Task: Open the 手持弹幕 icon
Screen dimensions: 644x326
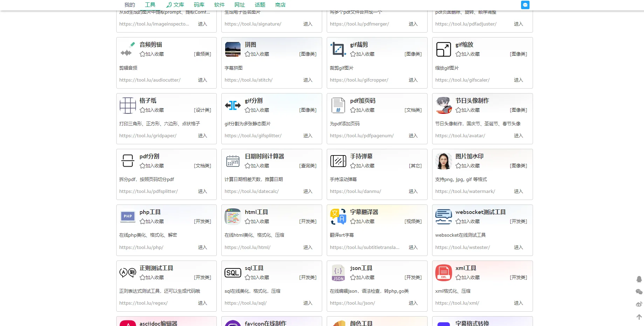Action: coord(338,161)
